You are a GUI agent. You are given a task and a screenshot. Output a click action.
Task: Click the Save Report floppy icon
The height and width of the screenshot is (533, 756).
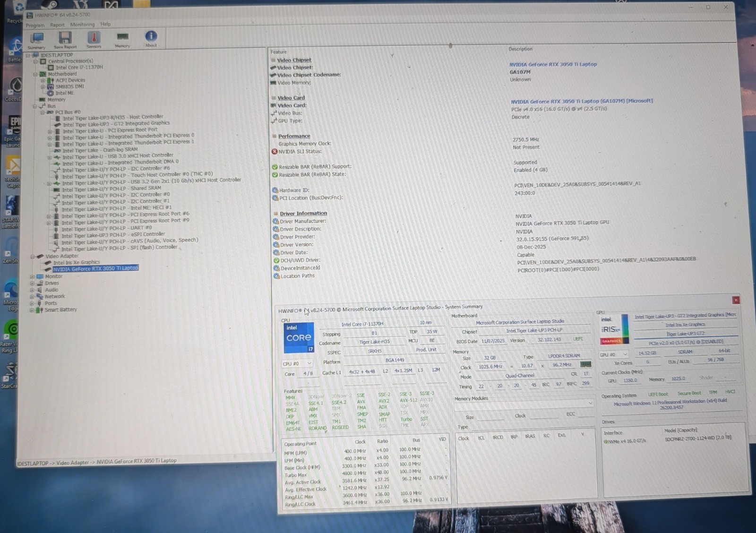pos(65,37)
